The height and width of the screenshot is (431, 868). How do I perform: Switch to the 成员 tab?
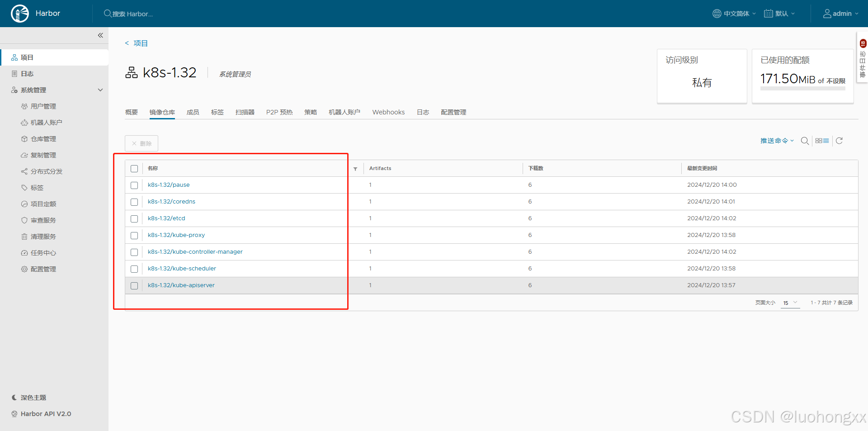point(193,112)
